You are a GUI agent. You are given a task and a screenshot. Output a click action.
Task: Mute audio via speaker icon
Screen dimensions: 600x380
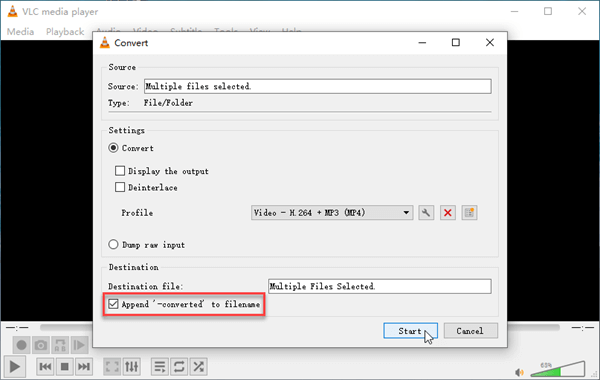click(519, 372)
